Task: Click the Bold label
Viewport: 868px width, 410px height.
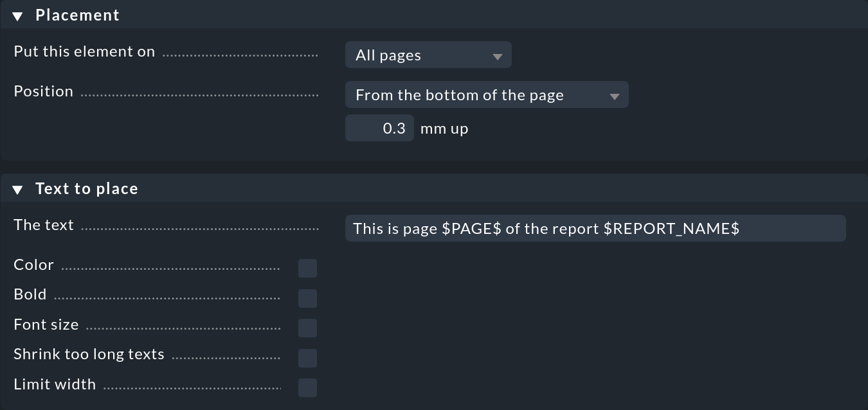Action: pyautogui.click(x=30, y=294)
